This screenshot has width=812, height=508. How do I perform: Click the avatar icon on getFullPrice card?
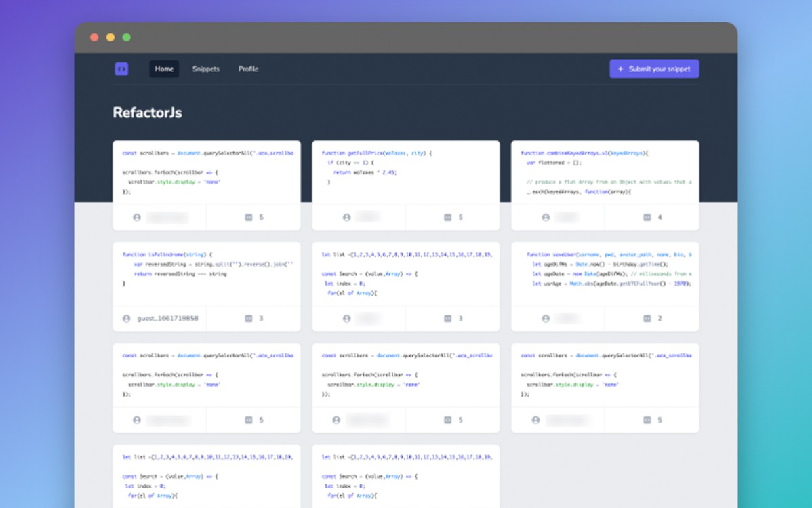pos(346,217)
